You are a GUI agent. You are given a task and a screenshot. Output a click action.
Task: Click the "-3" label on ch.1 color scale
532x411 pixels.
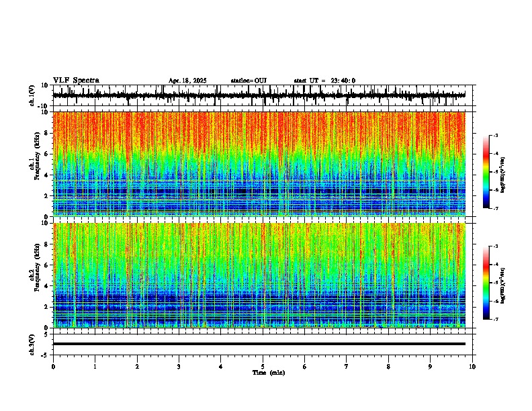click(x=496, y=135)
